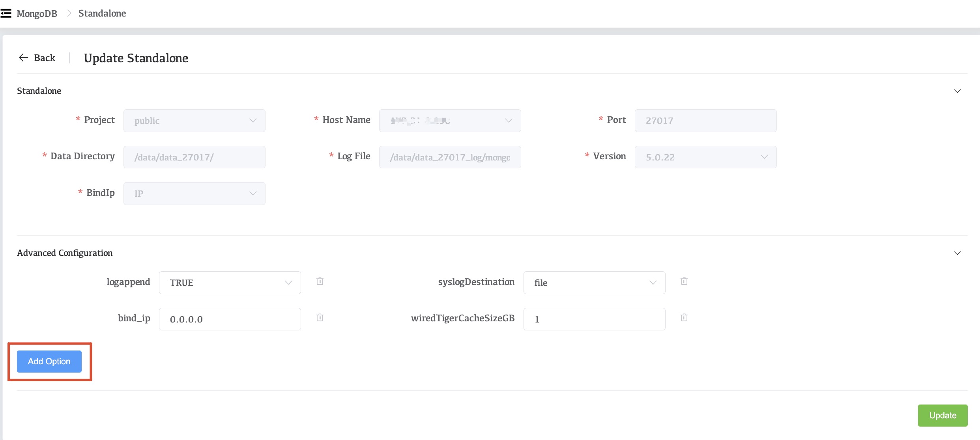Screen dimensions: 980x440
Task: Click the Port label
Action: click(616, 120)
